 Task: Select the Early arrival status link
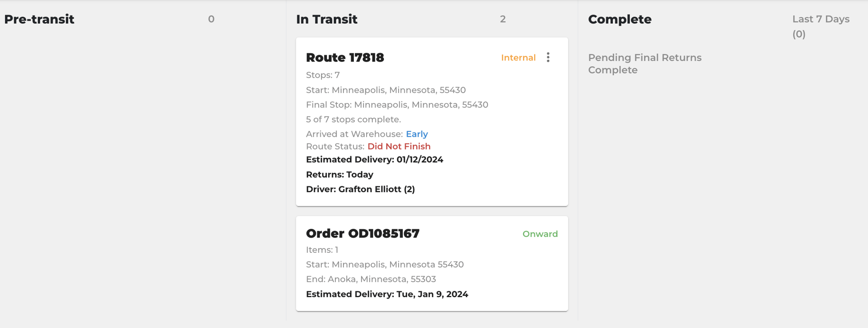click(x=417, y=134)
